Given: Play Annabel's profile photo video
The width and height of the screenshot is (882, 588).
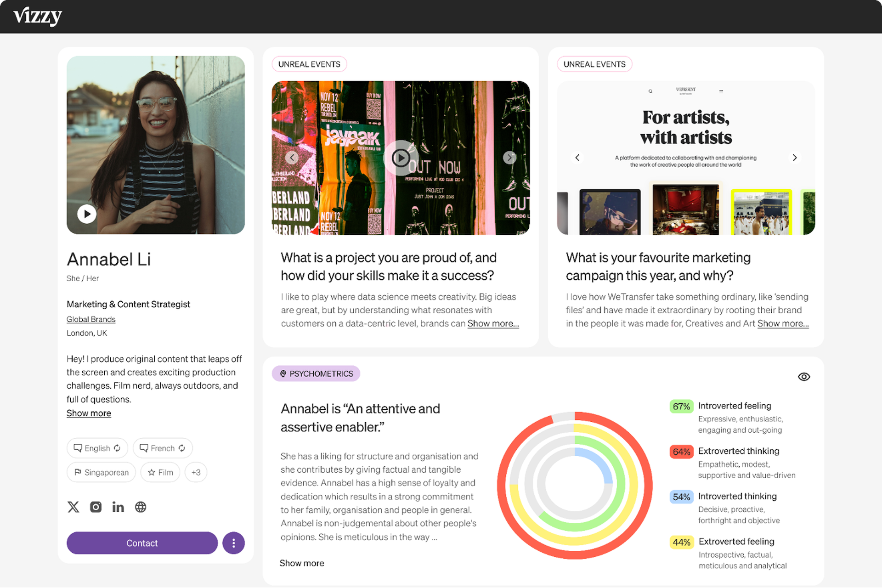Looking at the screenshot, I should [x=87, y=214].
